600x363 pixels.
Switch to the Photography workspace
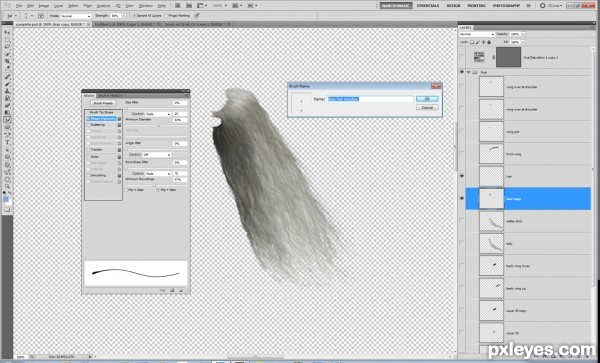[506, 6]
